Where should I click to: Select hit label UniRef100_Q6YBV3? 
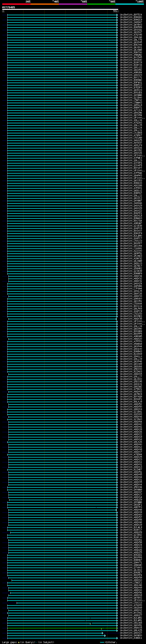click(131, 25)
